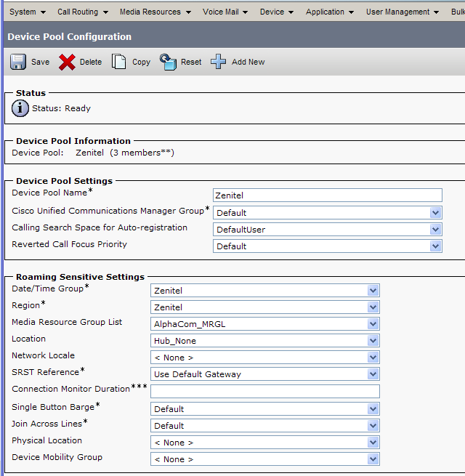Click the Status information icon
The image size is (465, 476).
point(20,108)
